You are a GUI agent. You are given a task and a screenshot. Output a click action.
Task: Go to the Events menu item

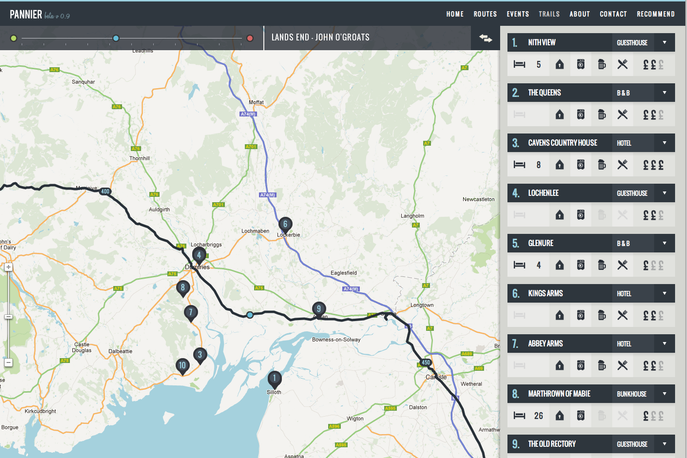(517, 14)
